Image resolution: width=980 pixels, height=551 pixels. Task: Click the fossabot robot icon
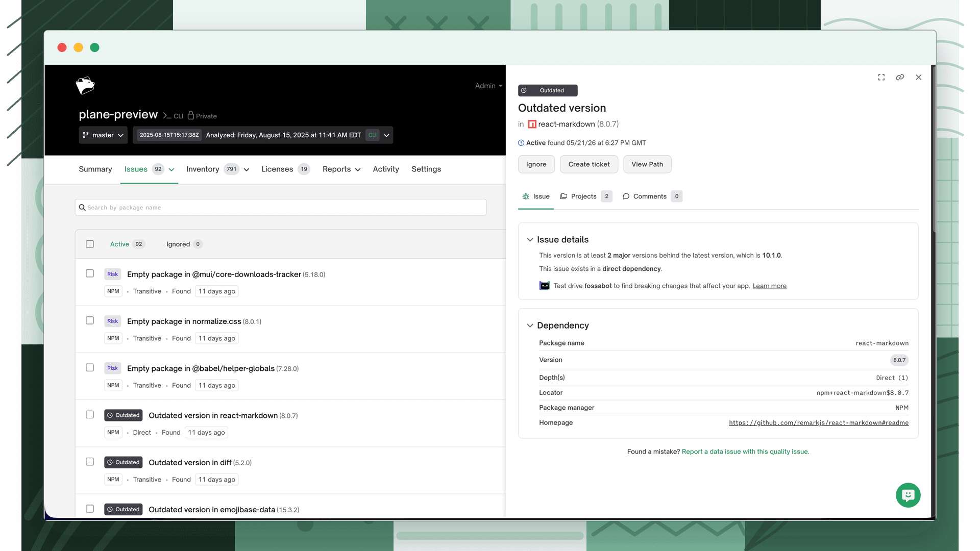[x=545, y=286]
